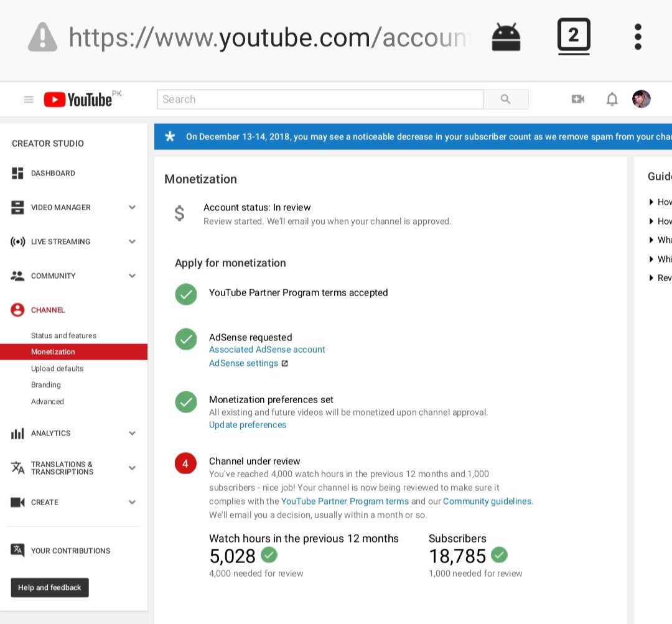
Task: Click the Analytics bar chart icon
Action: click(x=17, y=433)
